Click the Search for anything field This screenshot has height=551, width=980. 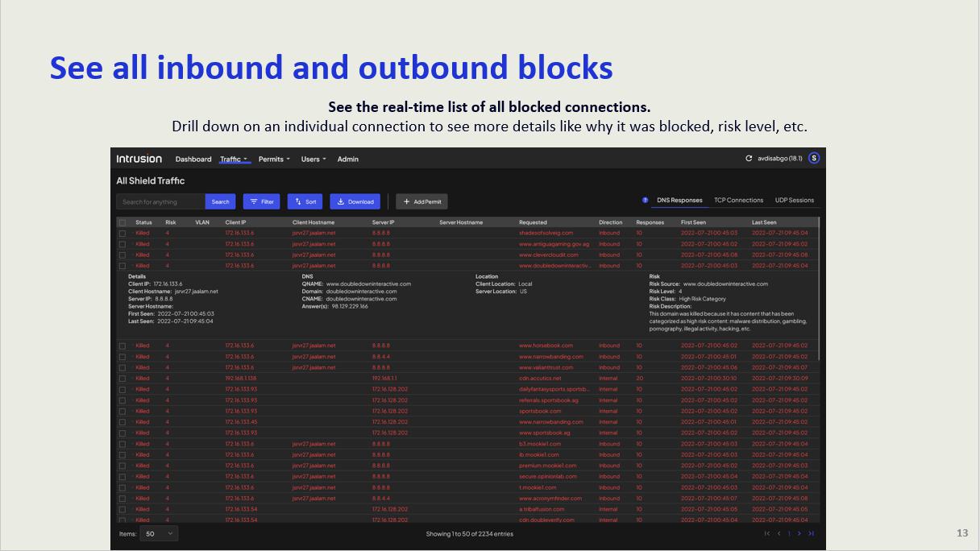tap(161, 202)
